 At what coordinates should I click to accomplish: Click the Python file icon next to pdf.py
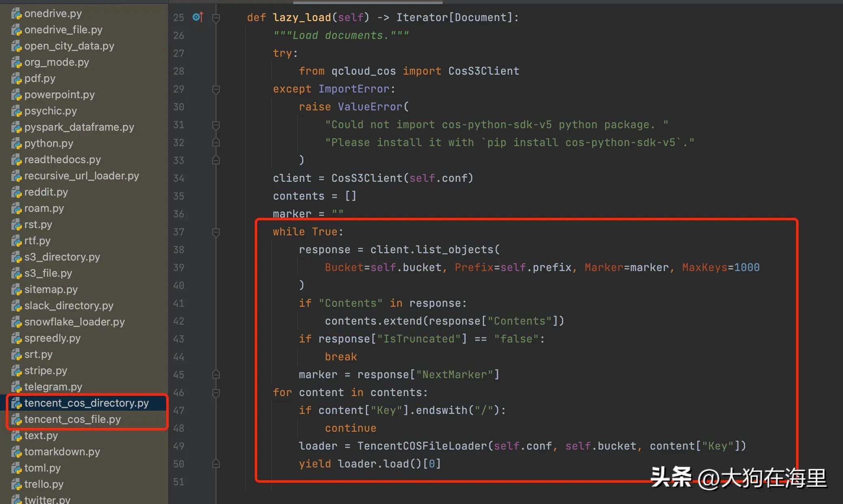point(16,79)
